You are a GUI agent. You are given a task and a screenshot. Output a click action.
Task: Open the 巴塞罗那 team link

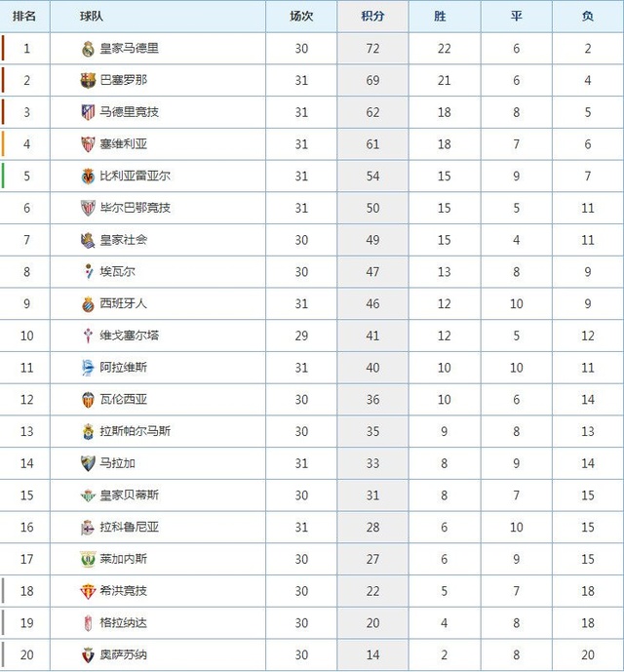click(124, 80)
